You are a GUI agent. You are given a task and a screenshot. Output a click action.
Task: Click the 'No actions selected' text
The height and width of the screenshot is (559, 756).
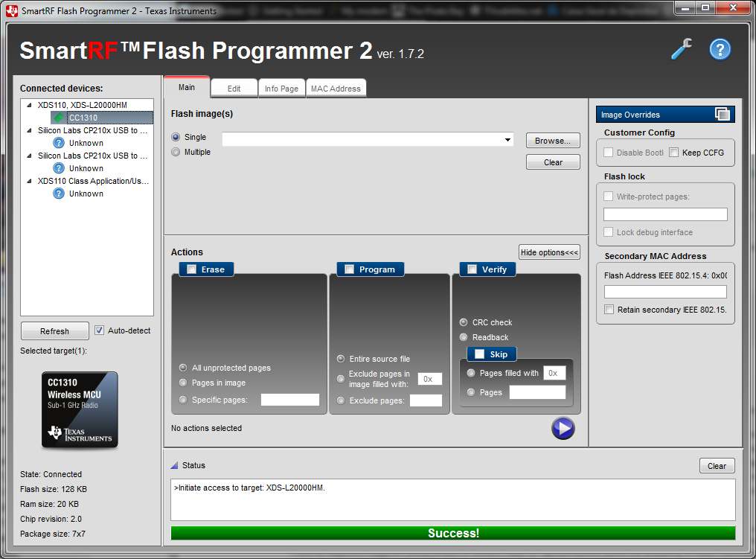(x=206, y=428)
